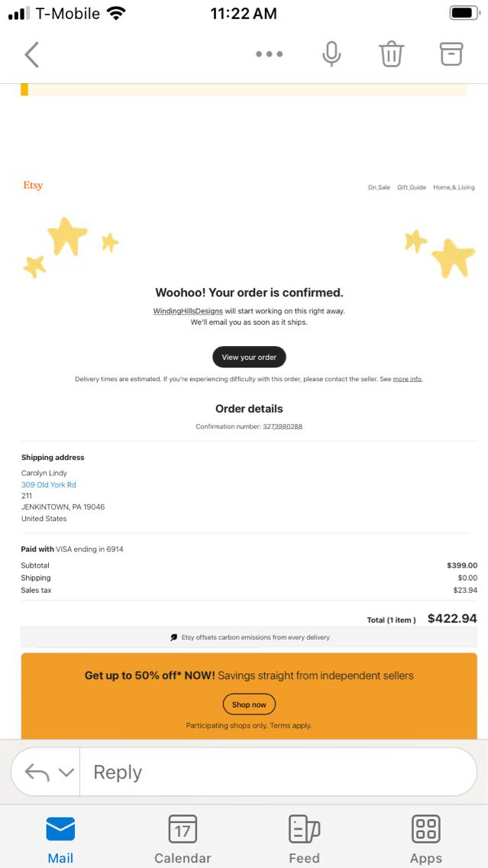This screenshot has width=488, height=868.
Task: Follow the more info link
Action: click(407, 379)
